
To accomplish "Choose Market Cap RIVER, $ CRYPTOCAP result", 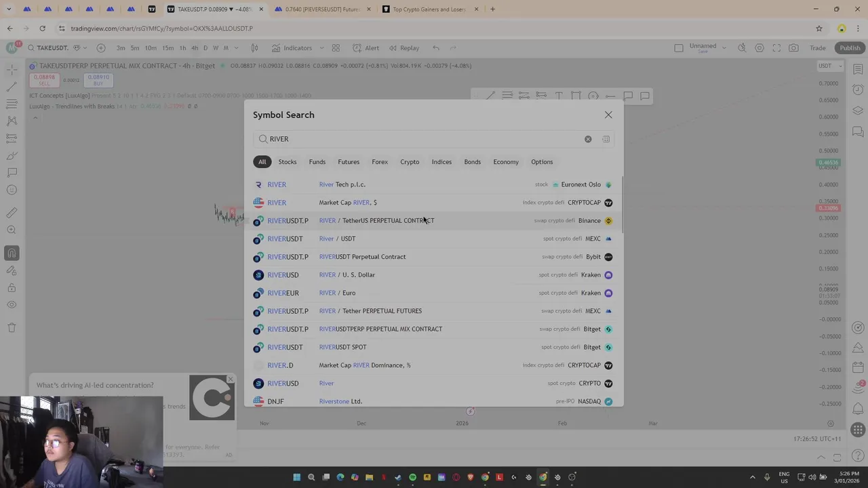I will point(433,203).
